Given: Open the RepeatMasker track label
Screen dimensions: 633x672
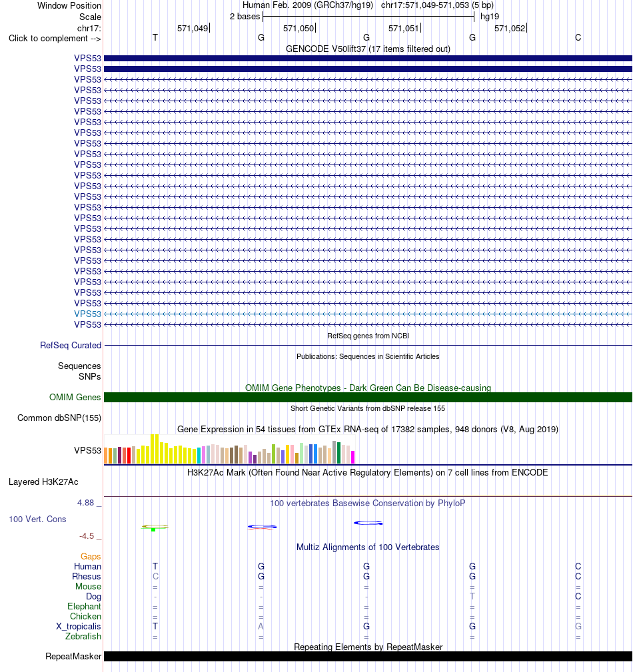Looking at the screenshot, I should tap(73, 657).
